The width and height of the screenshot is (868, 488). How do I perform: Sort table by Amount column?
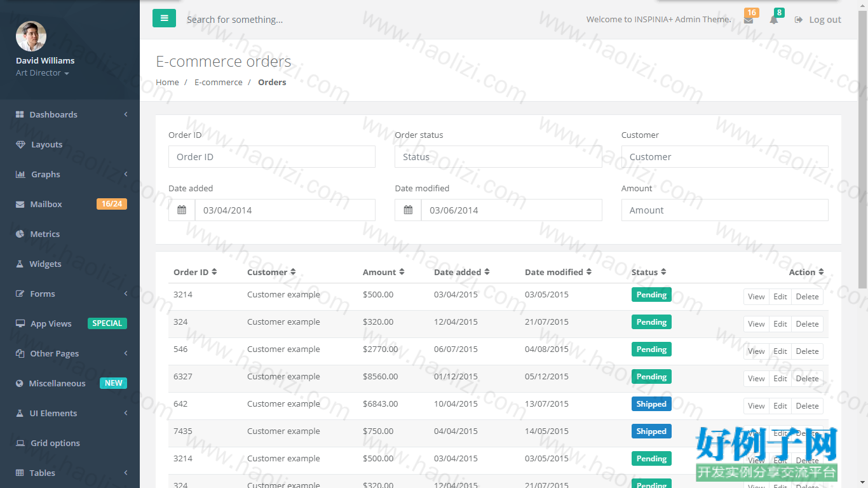384,272
